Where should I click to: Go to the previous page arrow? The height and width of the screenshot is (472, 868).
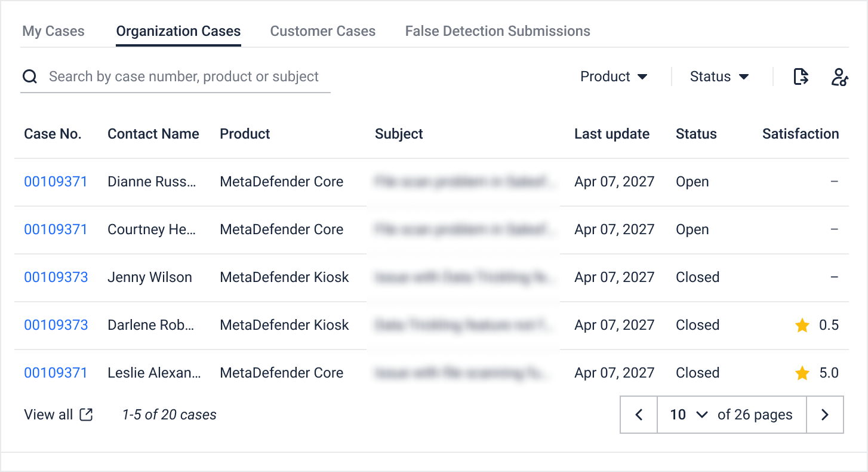pyautogui.click(x=639, y=415)
